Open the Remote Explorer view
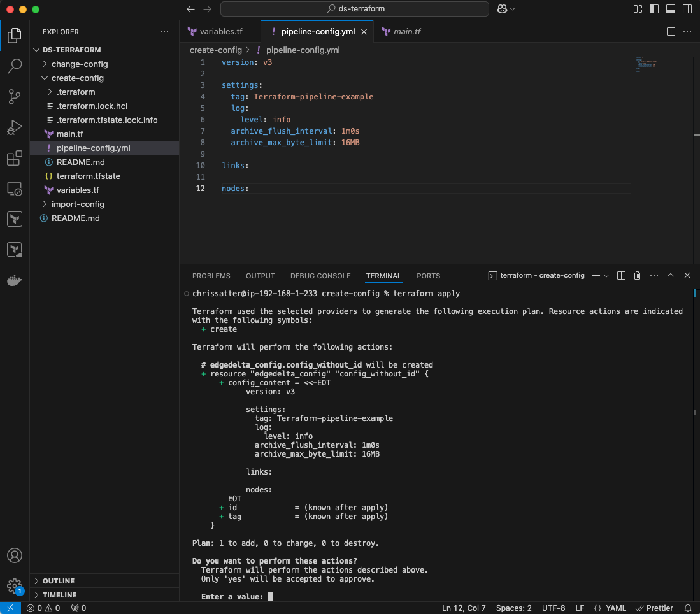700x614 pixels. click(x=14, y=189)
